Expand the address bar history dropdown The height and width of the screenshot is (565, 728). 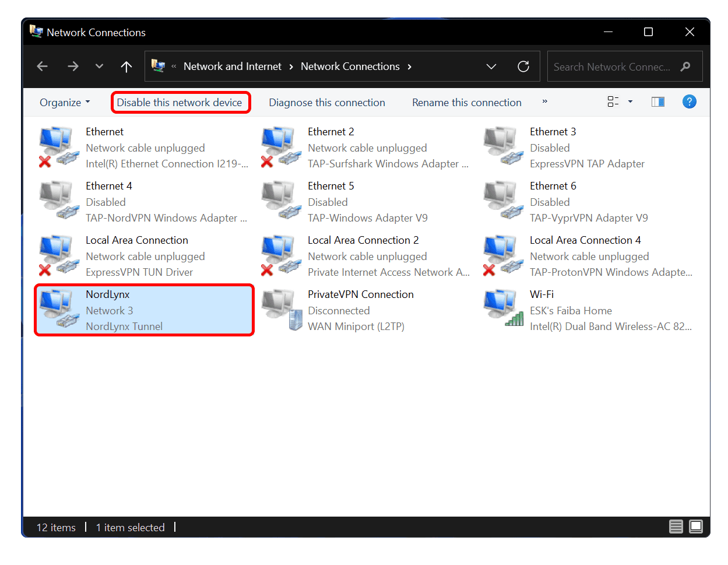[x=491, y=66]
